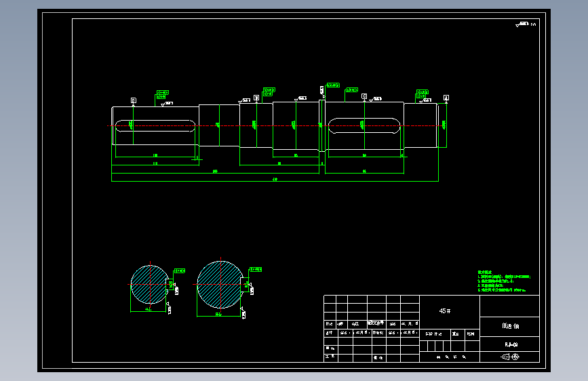Select datum box C above the right keyway

(364, 96)
